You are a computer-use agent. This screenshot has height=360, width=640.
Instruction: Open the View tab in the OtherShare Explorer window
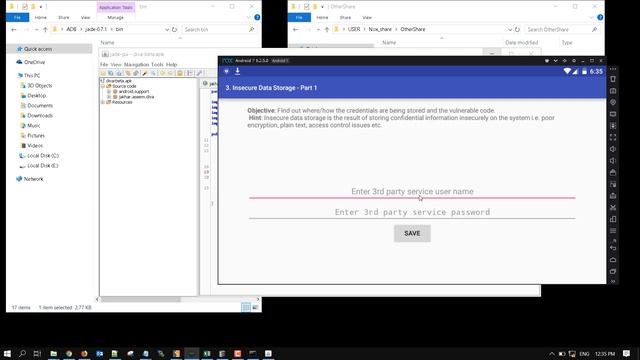coord(367,18)
